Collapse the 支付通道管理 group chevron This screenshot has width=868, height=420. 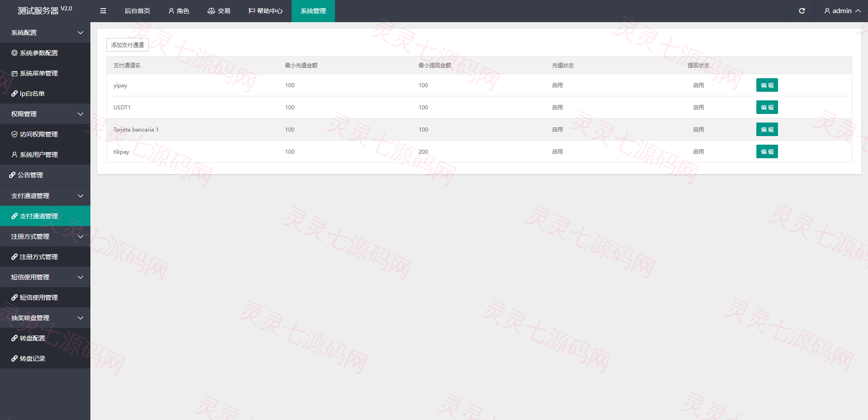tap(80, 196)
